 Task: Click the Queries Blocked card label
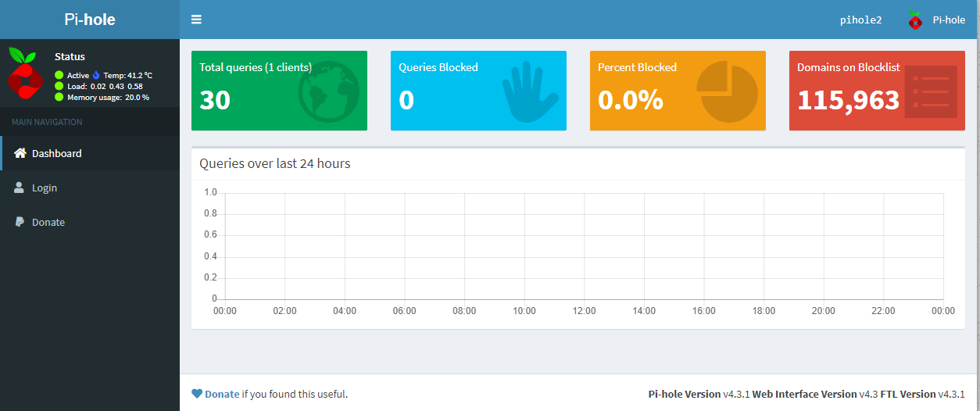(x=438, y=67)
